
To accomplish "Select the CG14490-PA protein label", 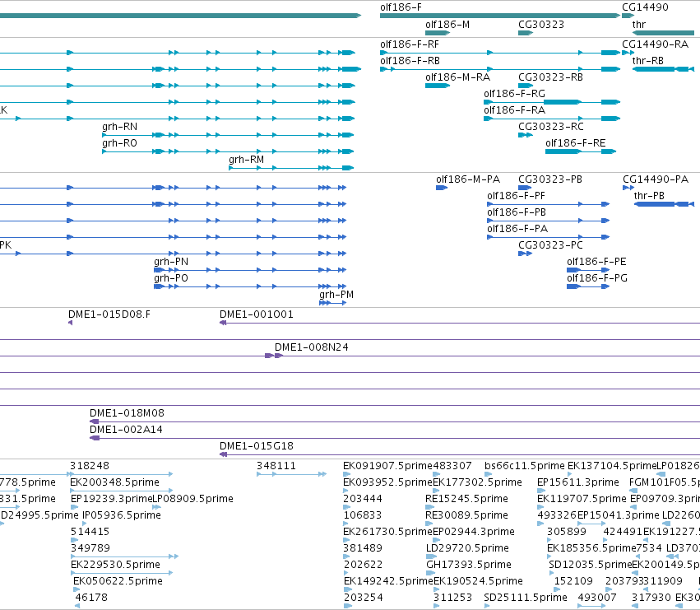I will coord(656,179).
